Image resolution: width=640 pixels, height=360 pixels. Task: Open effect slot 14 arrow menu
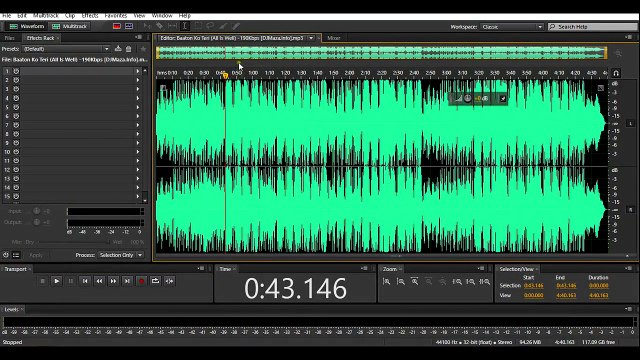point(138,188)
